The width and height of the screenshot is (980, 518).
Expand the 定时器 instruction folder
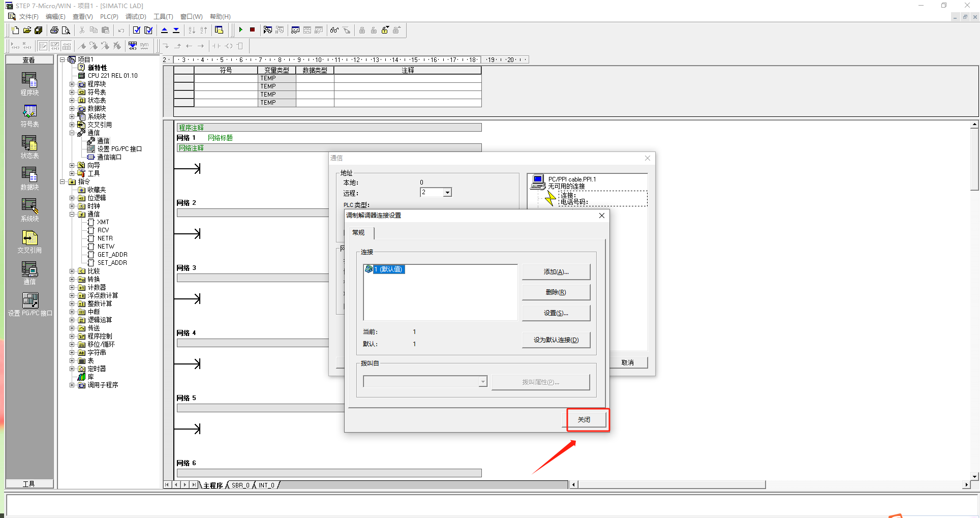(x=72, y=369)
